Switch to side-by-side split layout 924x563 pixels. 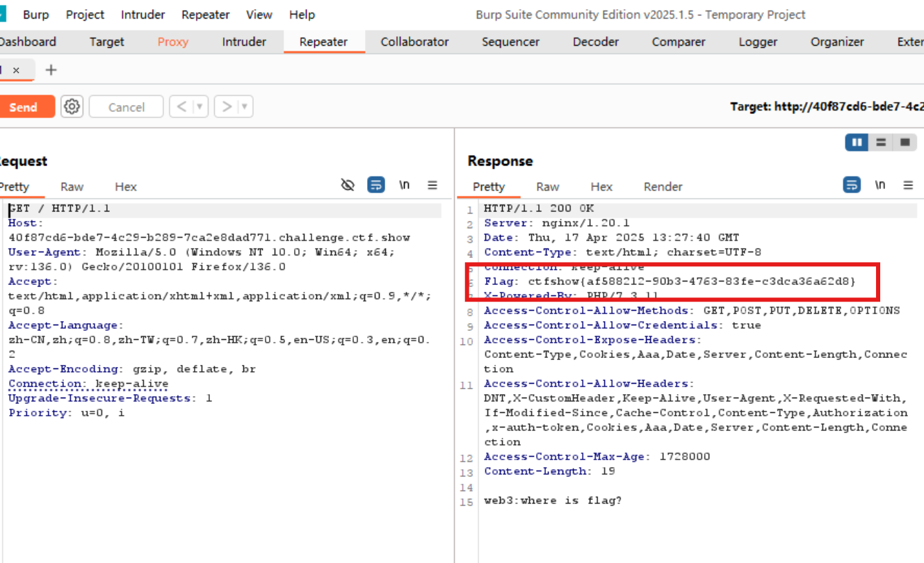click(x=857, y=142)
